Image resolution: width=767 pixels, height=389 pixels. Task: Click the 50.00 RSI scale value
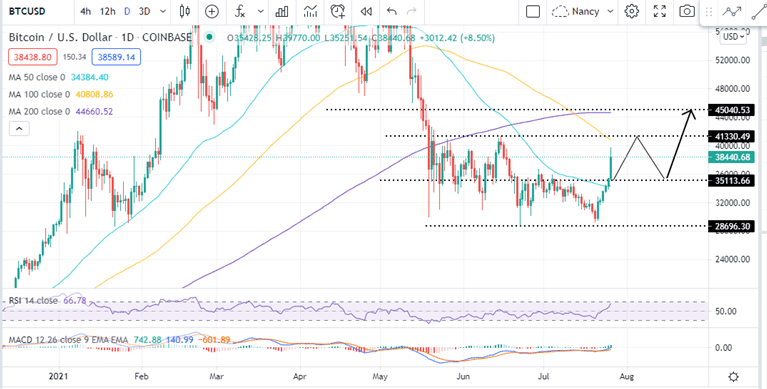(x=725, y=311)
